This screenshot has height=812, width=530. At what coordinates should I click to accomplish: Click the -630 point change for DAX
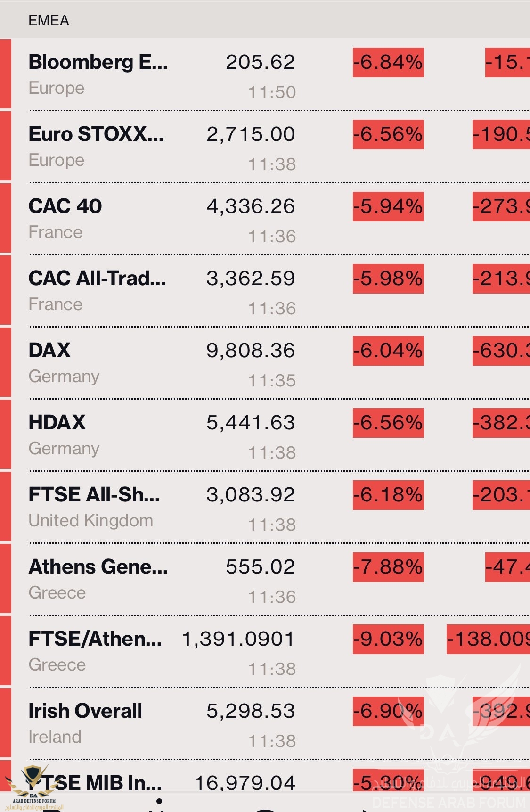(501, 351)
